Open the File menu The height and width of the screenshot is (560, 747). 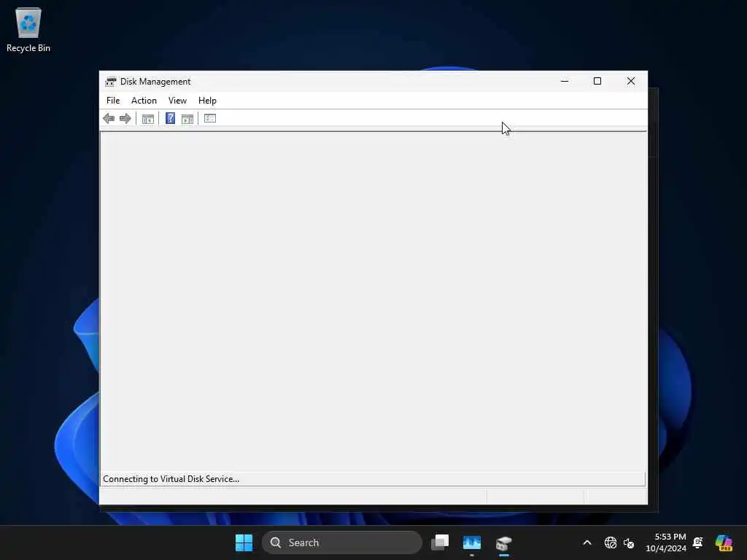(x=113, y=101)
